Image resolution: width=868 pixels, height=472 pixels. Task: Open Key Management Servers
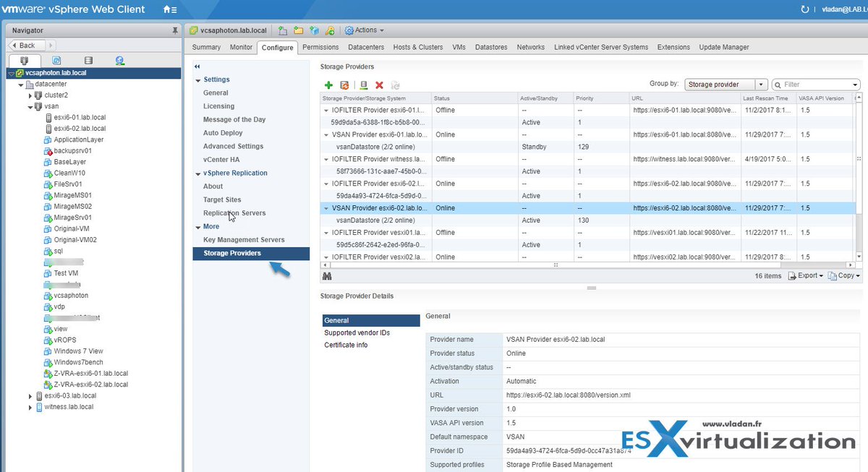(x=244, y=240)
